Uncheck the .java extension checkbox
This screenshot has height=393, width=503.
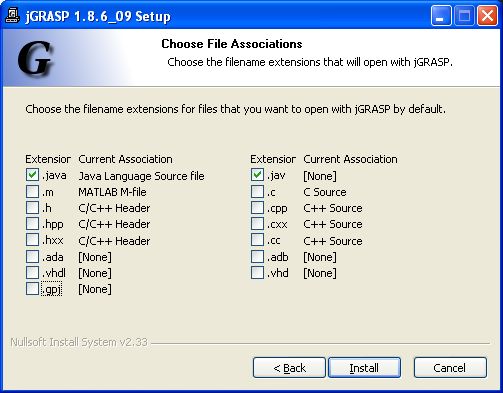[x=32, y=175]
